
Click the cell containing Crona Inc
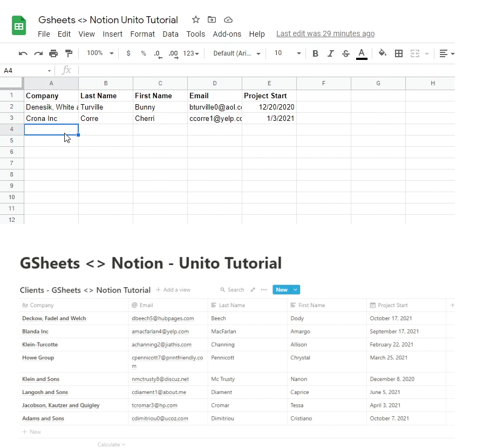51,118
